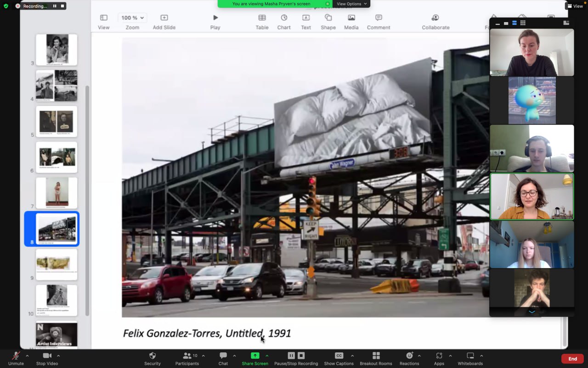
Task: Open the Security shield icon
Action: (153, 356)
